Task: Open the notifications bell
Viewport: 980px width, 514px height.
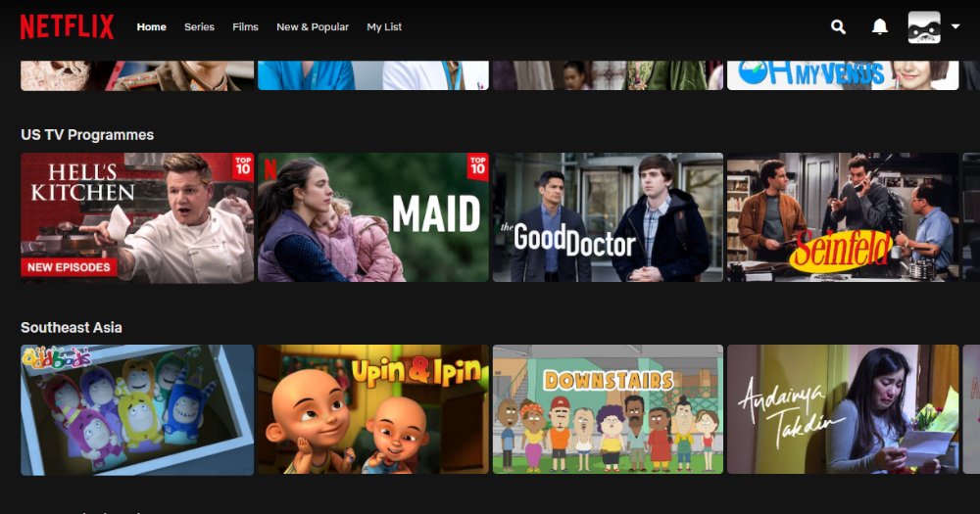Action: (x=879, y=26)
